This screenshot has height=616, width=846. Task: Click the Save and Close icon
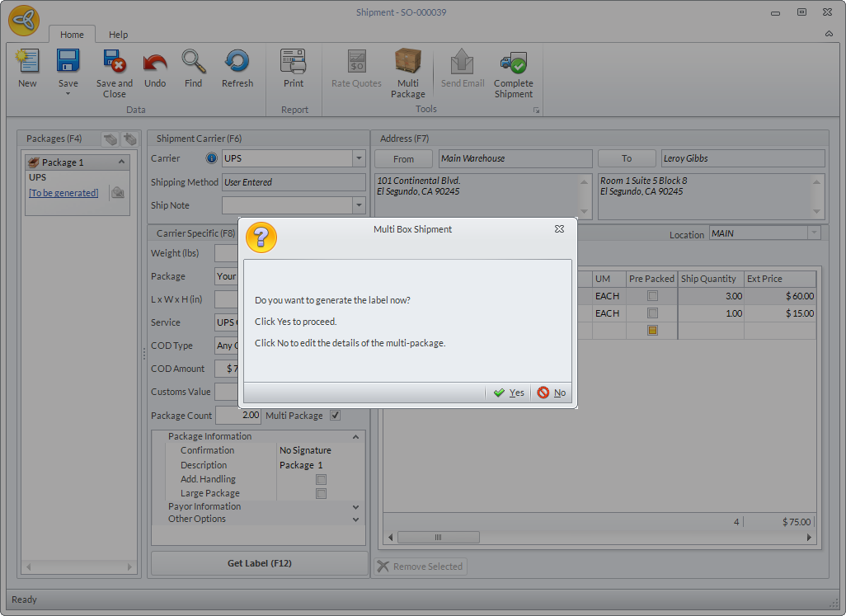[114, 63]
